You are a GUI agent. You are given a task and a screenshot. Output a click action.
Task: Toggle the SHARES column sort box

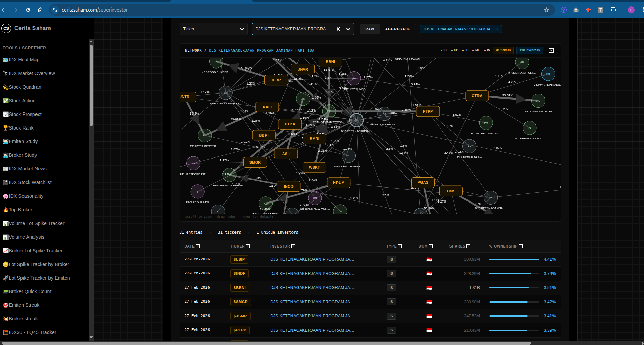click(x=468, y=246)
